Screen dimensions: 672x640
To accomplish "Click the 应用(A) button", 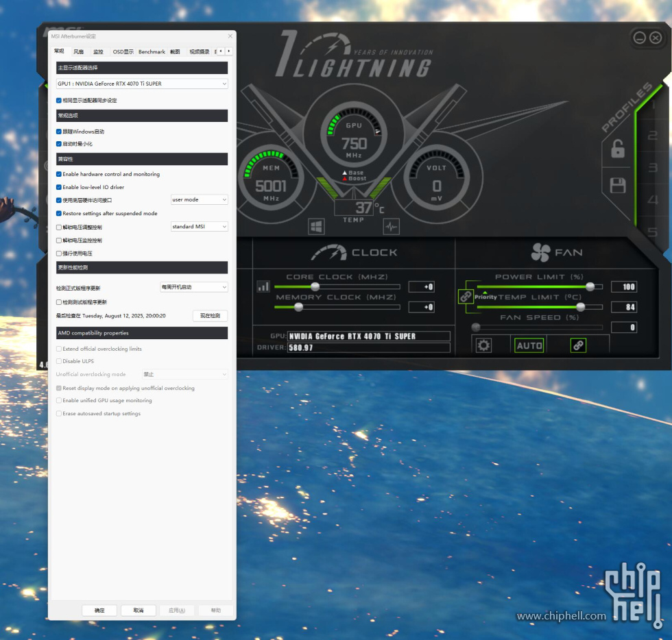I will pyautogui.click(x=177, y=610).
